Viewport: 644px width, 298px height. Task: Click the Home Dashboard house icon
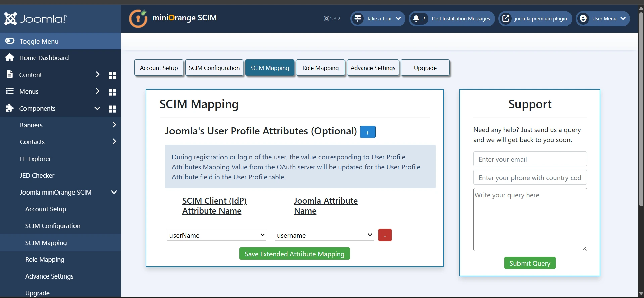[x=10, y=58]
